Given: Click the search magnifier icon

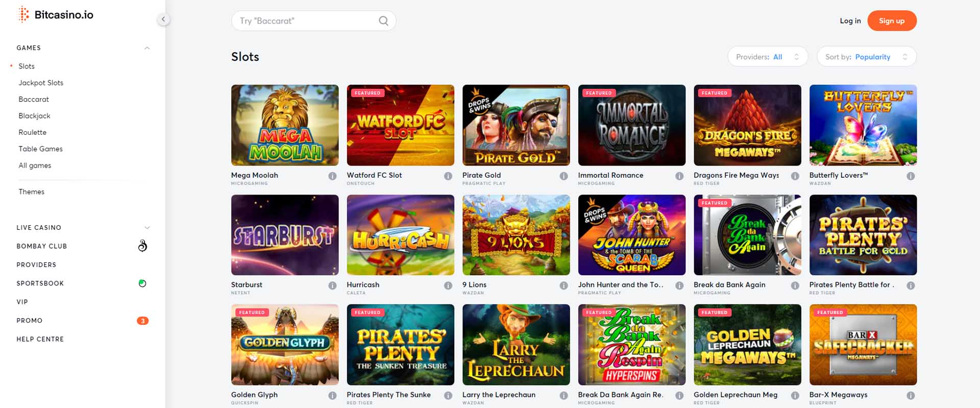Looking at the screenshot, I should coord(383,21).
